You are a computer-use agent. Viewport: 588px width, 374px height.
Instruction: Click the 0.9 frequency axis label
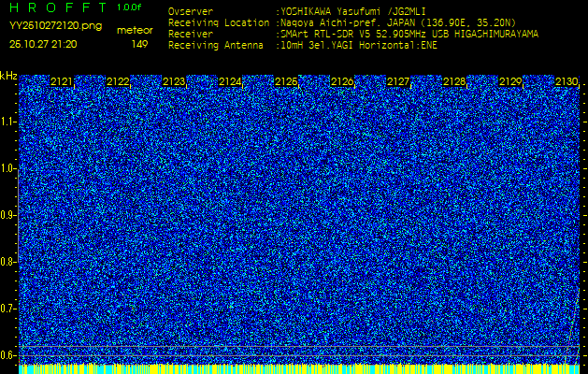7,215
